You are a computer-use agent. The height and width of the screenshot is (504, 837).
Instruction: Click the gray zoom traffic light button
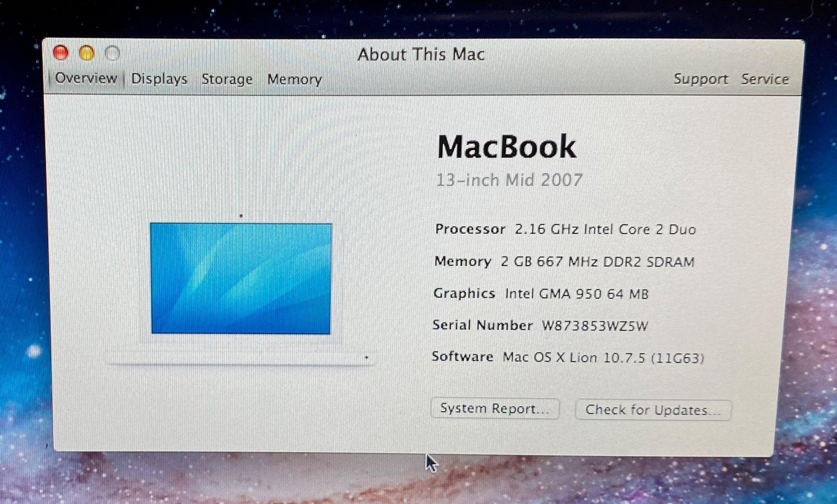click(x=111, y=53)
